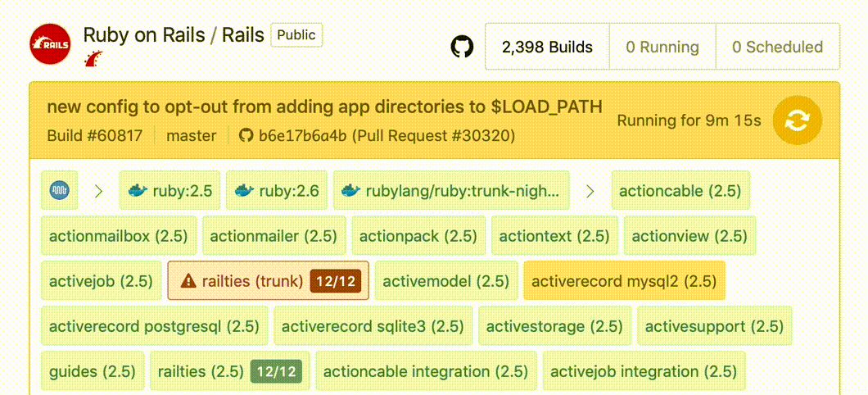Click the warning icon on railties (trunk)
Screen dimensions: 868x395
pos(188,281)
